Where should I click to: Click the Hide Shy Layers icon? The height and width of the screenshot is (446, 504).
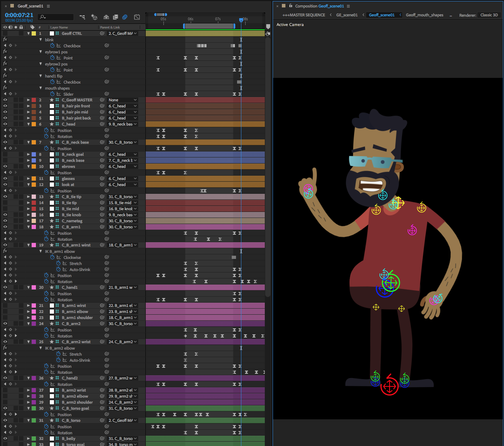pos(106,17)
